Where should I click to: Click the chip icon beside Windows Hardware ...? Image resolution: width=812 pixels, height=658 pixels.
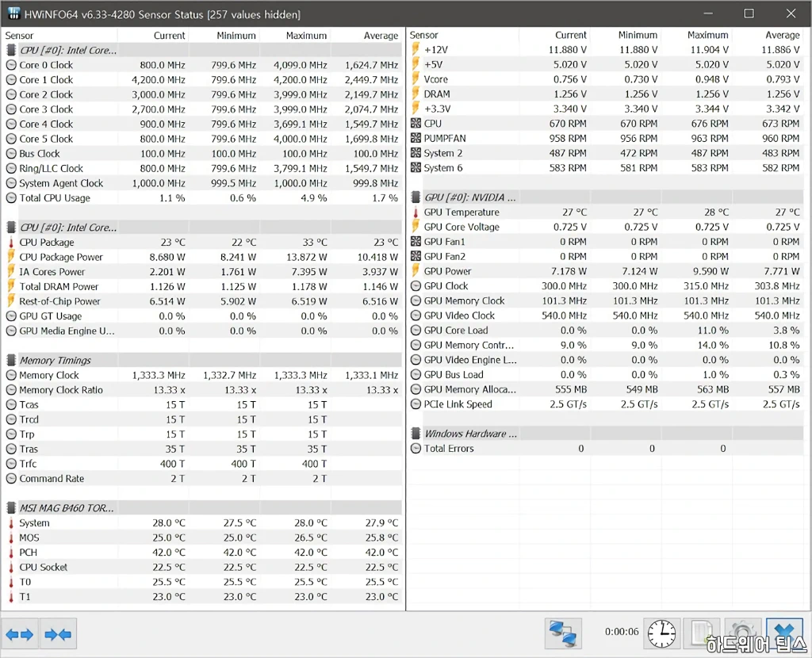(416, 434)
